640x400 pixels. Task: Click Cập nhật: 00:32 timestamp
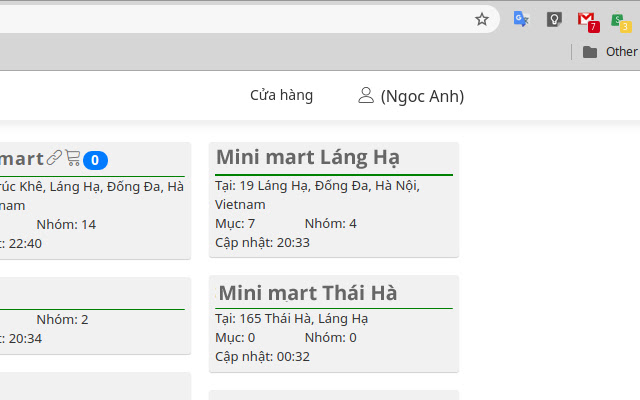point(262,356)
